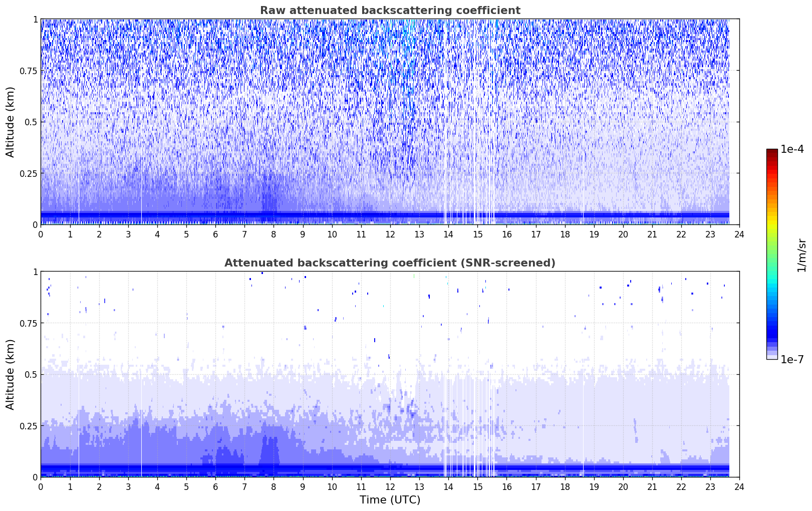Click hour tick "21" under the SNR-screened plot
812x511 pixels.
[x=652, y=486]
